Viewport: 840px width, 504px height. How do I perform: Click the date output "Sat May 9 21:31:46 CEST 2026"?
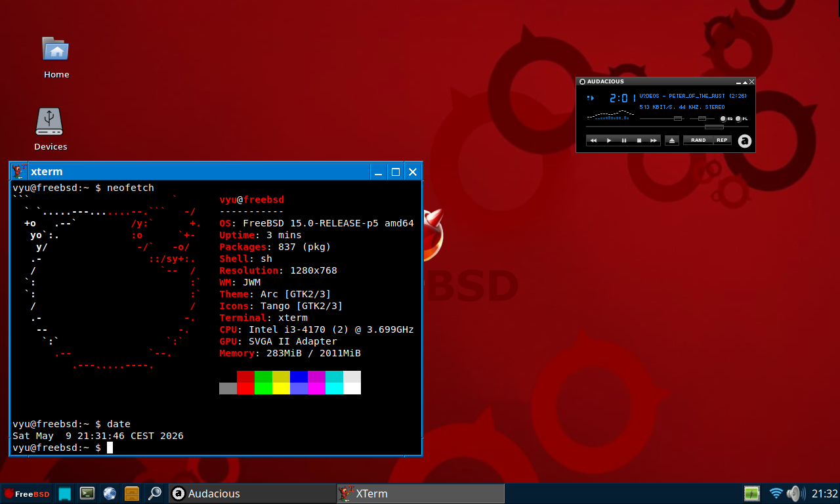(x=98, y=436)
